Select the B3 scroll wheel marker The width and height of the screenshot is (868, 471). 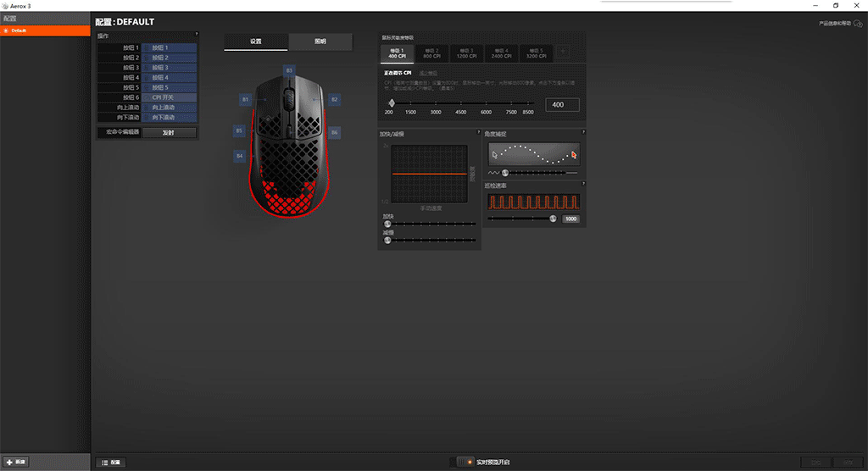(x=289, y=70)
